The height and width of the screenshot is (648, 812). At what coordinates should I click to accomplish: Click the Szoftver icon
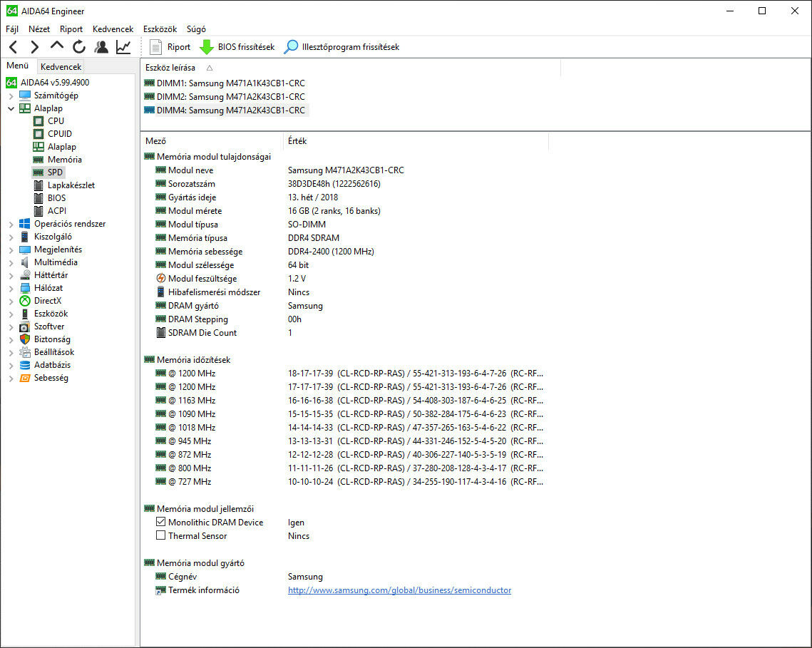coord(24,326)
